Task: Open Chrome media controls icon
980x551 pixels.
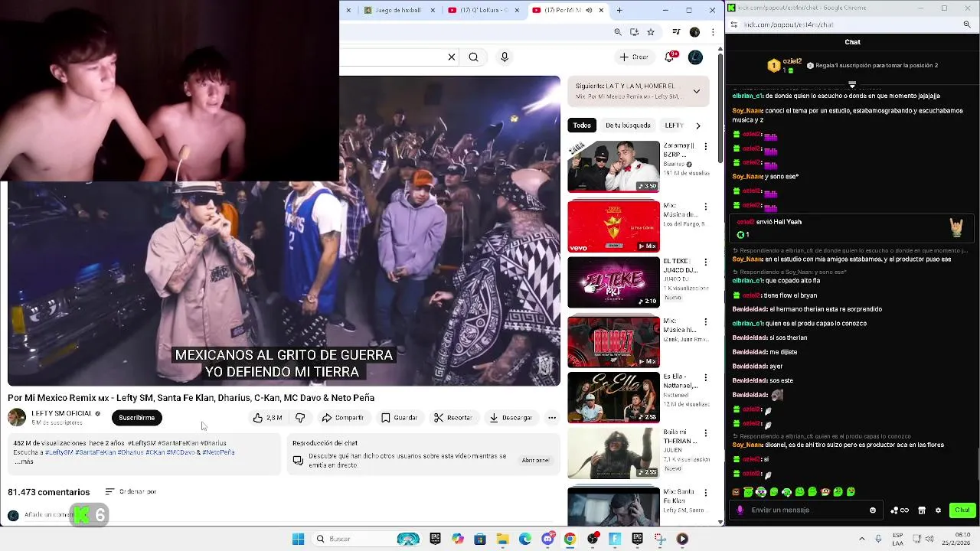Action: 676,32
